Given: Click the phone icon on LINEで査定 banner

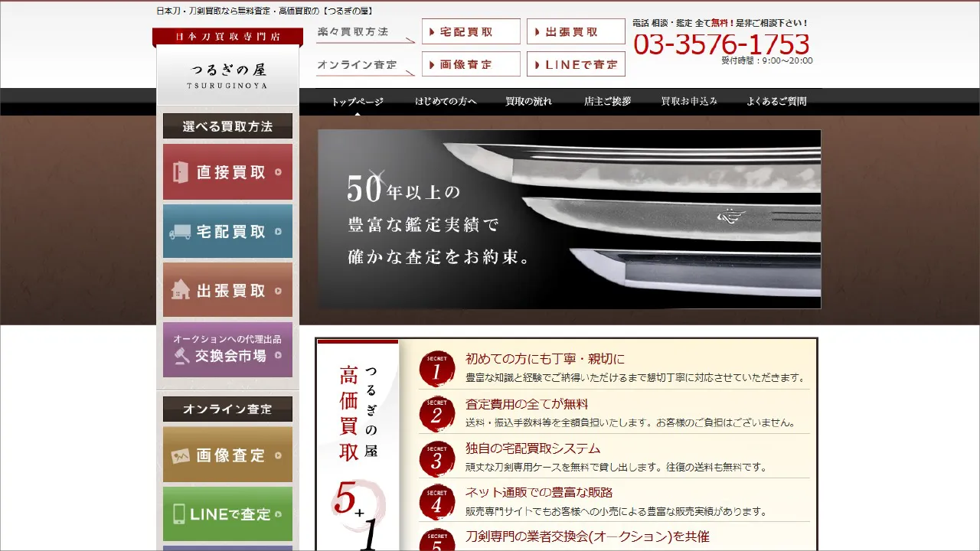Looking at the screenshot, I should tap(179, 514).
